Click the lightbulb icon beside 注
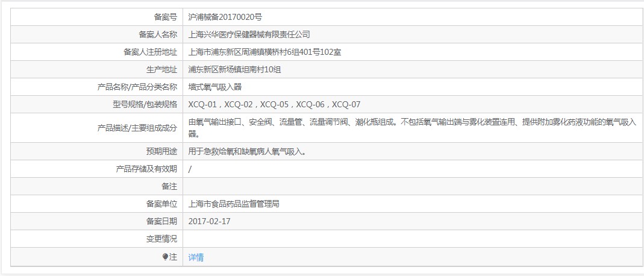Image resolution: width=644 pixels, height=276 pixels. coord(165,257)
